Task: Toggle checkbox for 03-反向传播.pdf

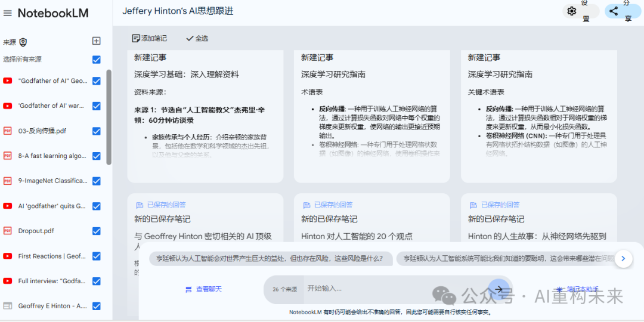Action: [x=97, y=131]
